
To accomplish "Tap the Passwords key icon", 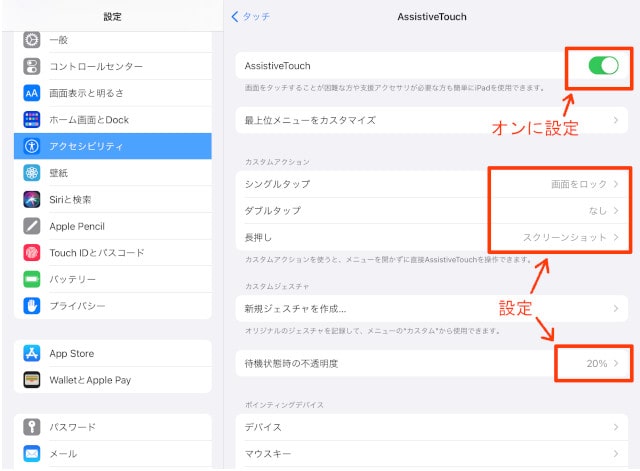I will 31,427.
